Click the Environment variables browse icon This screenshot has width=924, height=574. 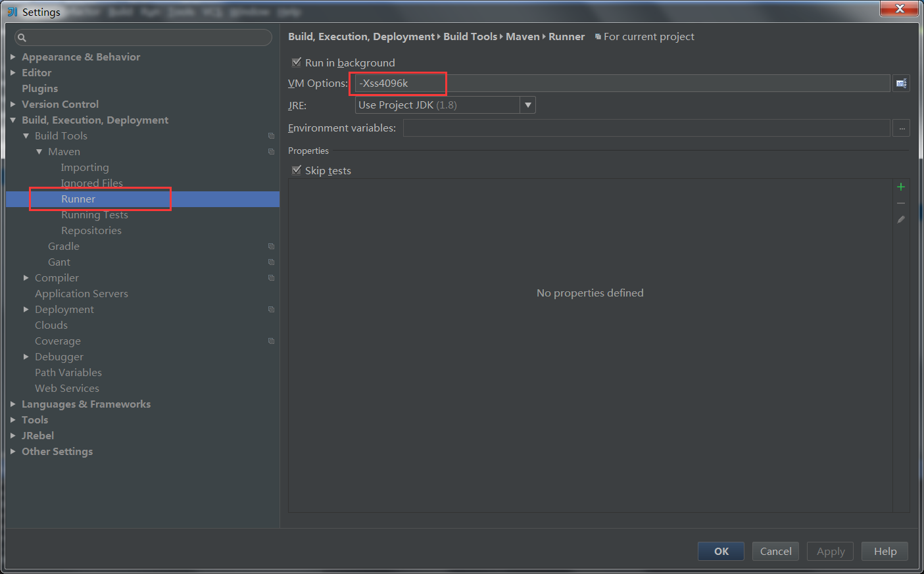[901, 128]
